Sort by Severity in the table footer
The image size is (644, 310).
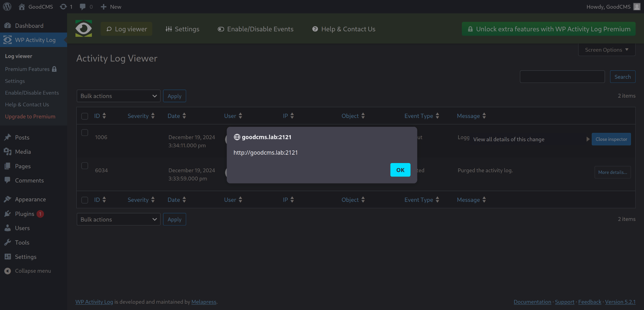tap(141, 200)
